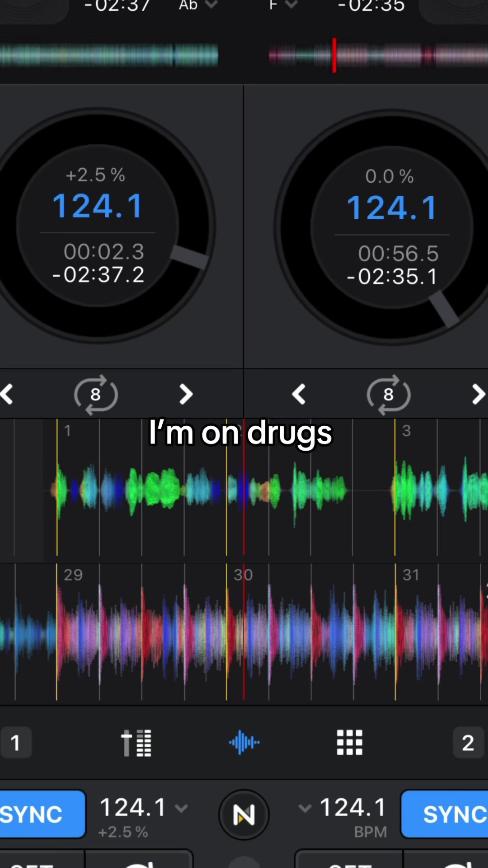488x868 pixels.
Task: Seek in the right deck track overview waveform
Action: pos(378,55)
